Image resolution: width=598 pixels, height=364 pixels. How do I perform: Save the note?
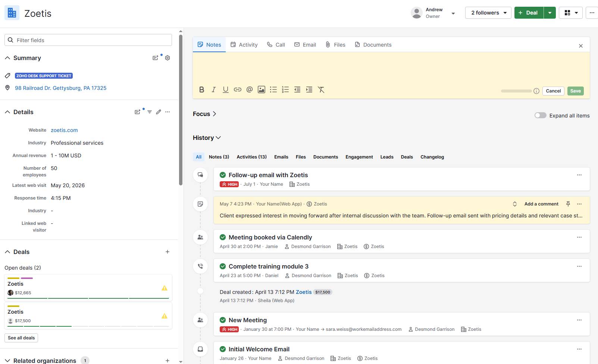point(576,91)
